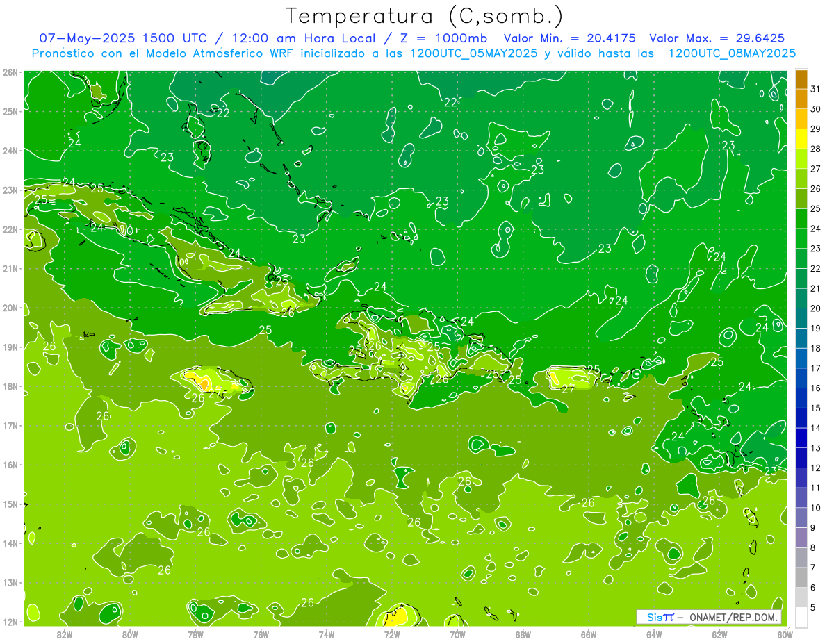Click the number 29 on the color legend
Screen dimensions: 834x644
pos(816,129)
